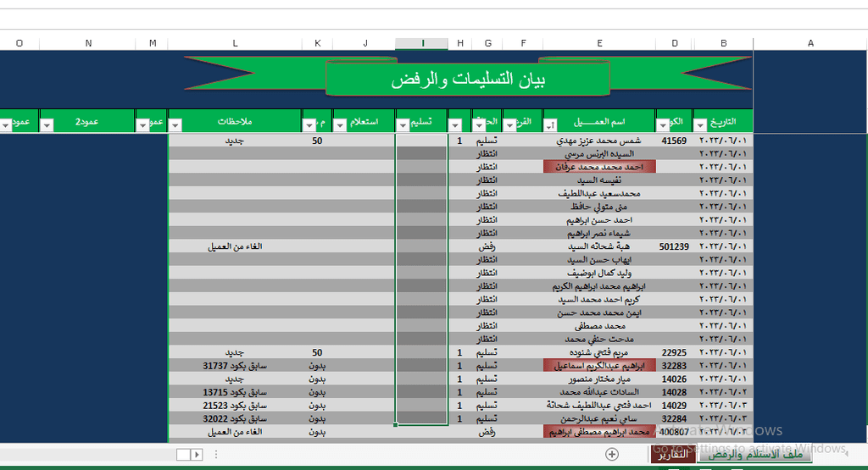Open the تسليم column filter dropdown
The image size is (868, 470).
403,125
